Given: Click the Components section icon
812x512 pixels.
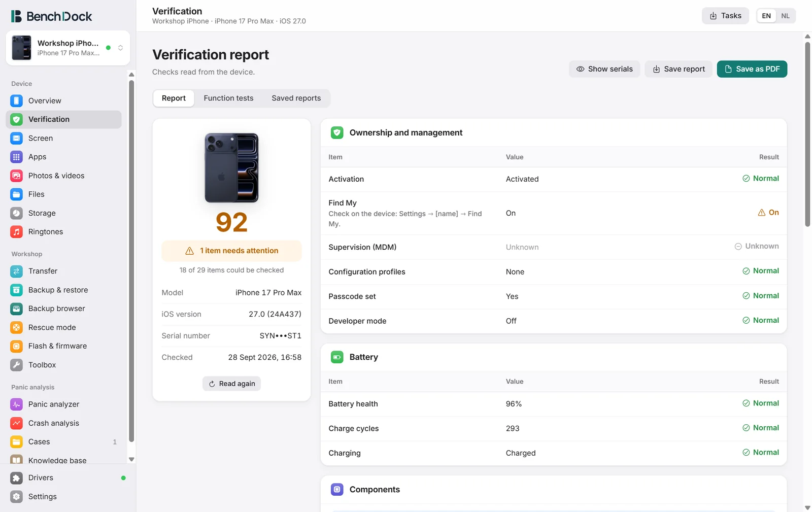Looking at the screenshot, I should (337, 490).
